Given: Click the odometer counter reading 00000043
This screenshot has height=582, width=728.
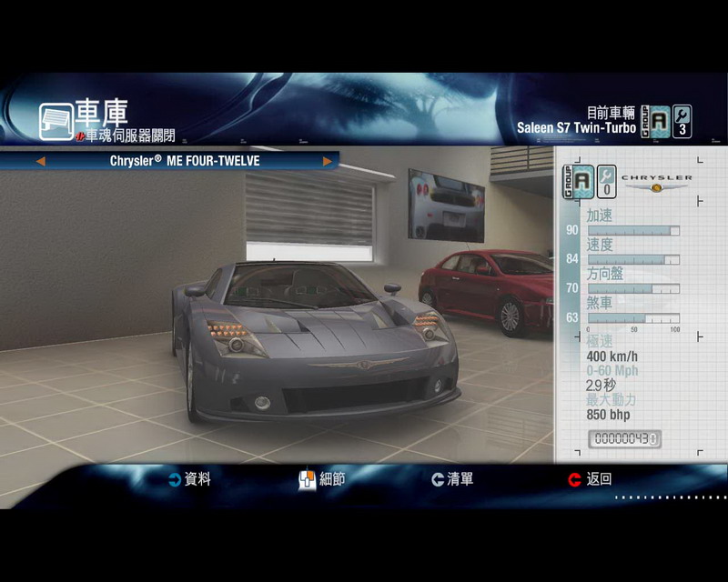Looking at the screenshot, I should [625, 439].
